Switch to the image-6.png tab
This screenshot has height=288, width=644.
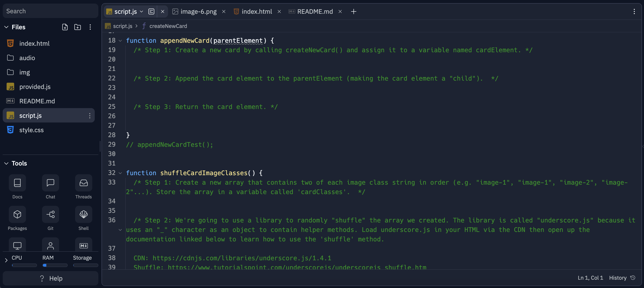coord(198,11)
